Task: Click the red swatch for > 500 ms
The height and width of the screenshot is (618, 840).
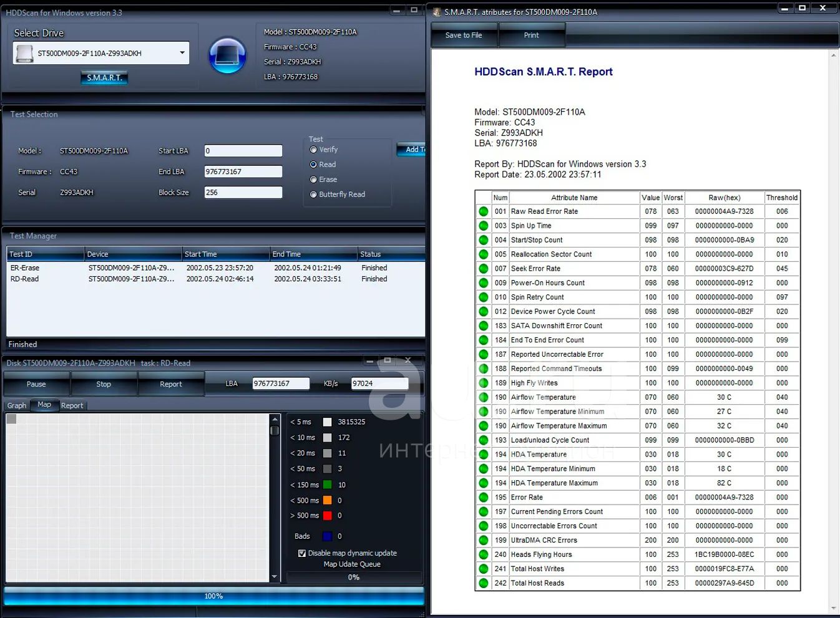Action: (x=327, y=516)
